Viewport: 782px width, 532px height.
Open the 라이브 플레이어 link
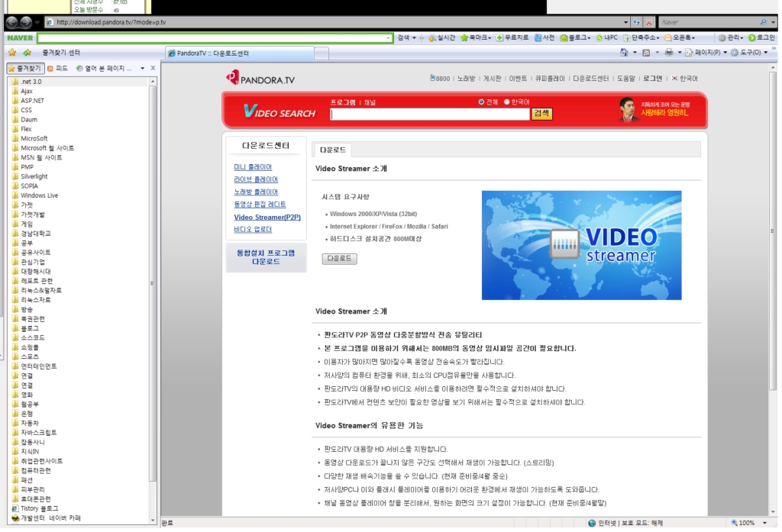256,179
